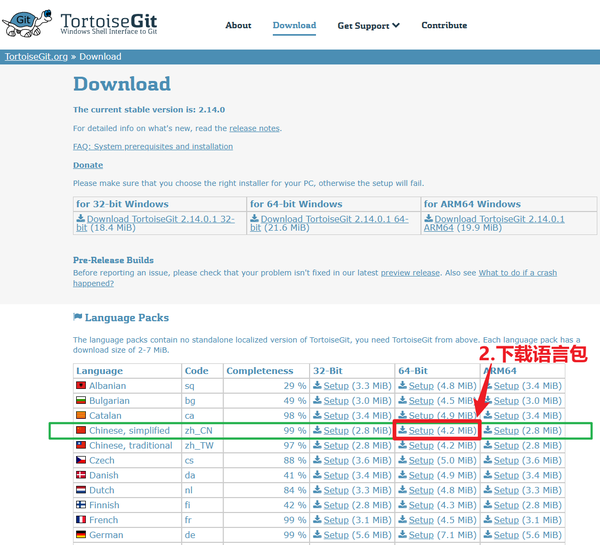Screen dimensions: 600x545
Task: Click the Chinese, simplified language name
Action: point(129,431)
